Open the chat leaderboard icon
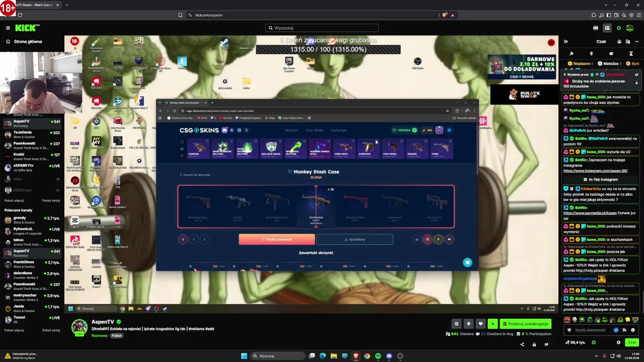 [618, 42]
